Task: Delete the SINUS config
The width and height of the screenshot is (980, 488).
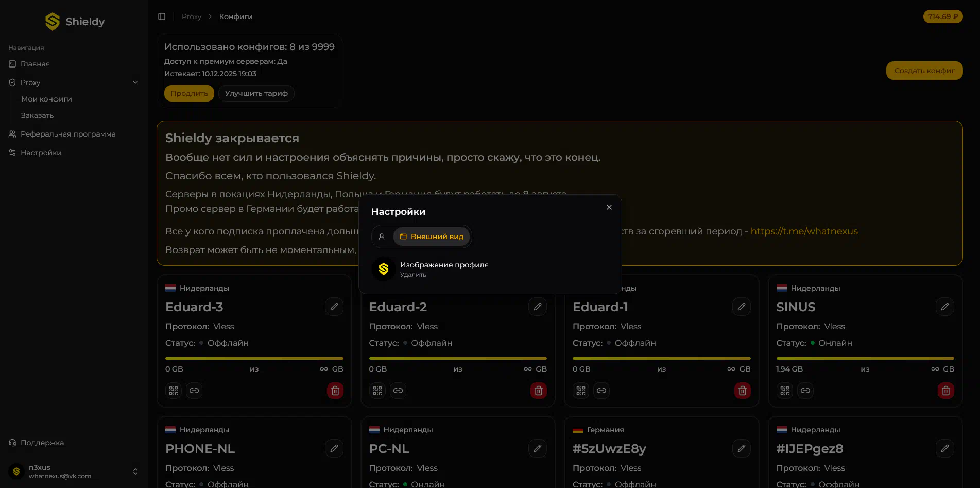Action: pos(946,391)
